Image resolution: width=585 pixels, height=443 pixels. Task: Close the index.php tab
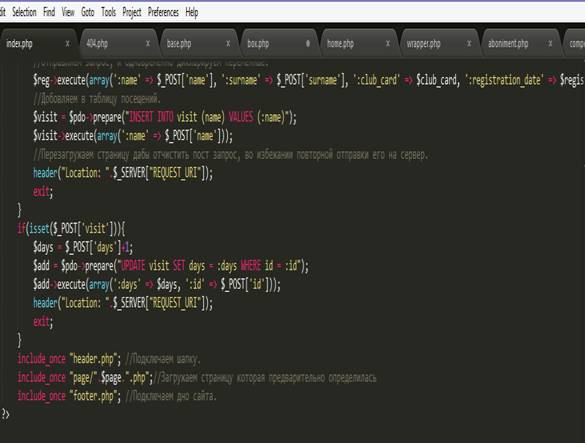(x=68, y=44)
